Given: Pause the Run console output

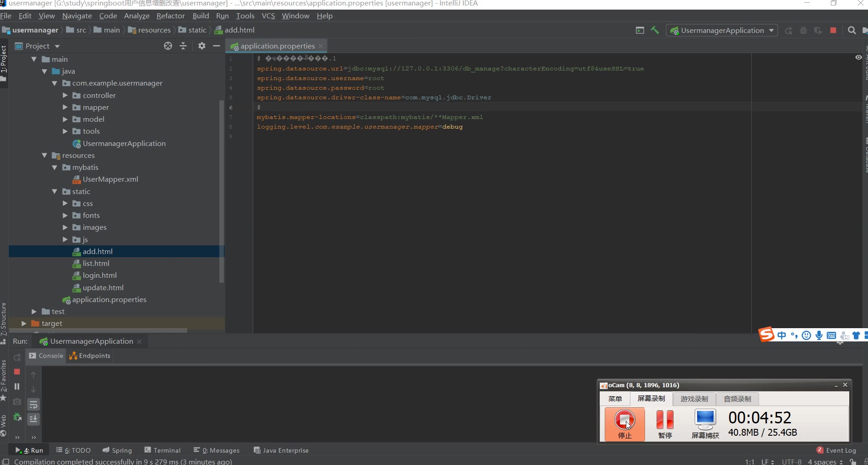Looking at the screenshot, I should click(x=17, y=386).
